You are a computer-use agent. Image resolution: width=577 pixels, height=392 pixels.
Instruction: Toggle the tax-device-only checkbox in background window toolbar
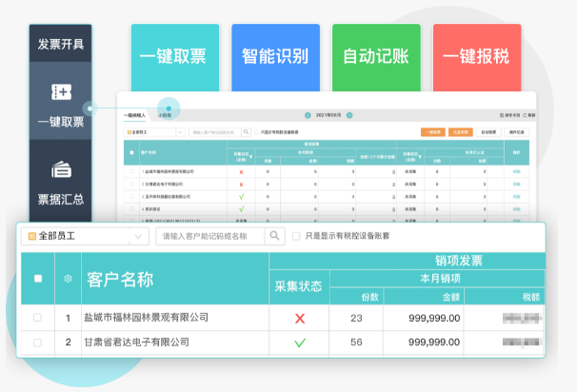[256, 132]
